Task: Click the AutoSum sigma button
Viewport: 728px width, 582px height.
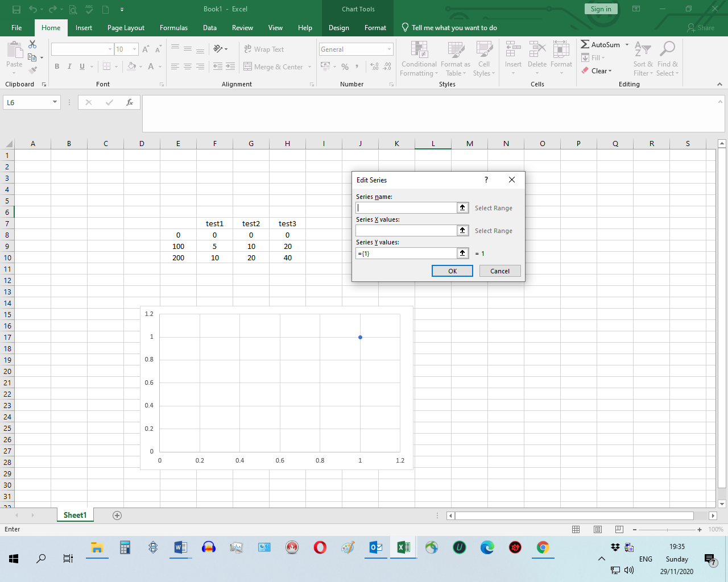Action: (x=600, y=44)
